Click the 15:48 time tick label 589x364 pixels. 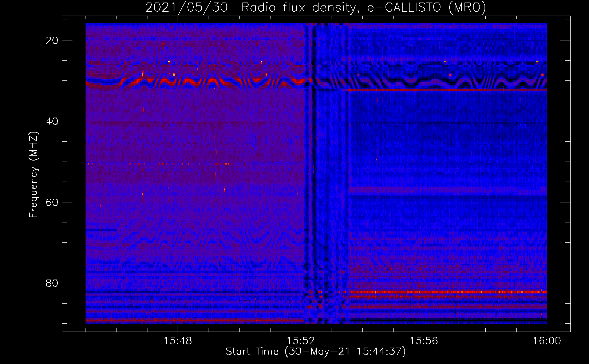(x=178, y=341)
